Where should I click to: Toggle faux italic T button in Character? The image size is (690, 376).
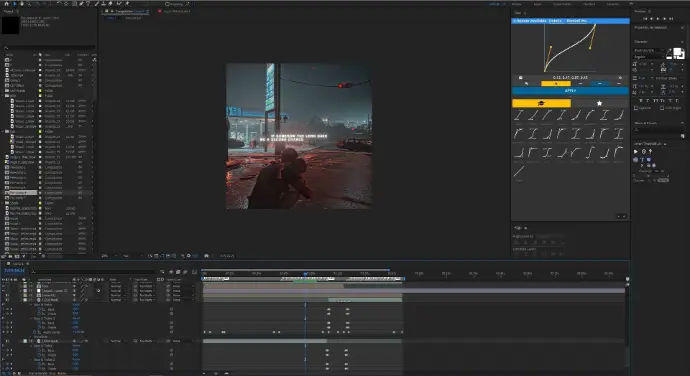click(648, 101)
